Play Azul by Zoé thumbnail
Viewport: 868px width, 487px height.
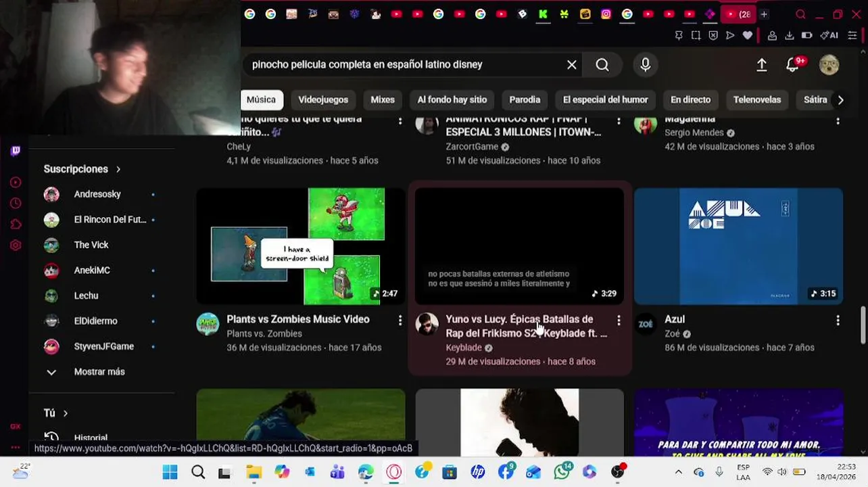tap(738, 246)
